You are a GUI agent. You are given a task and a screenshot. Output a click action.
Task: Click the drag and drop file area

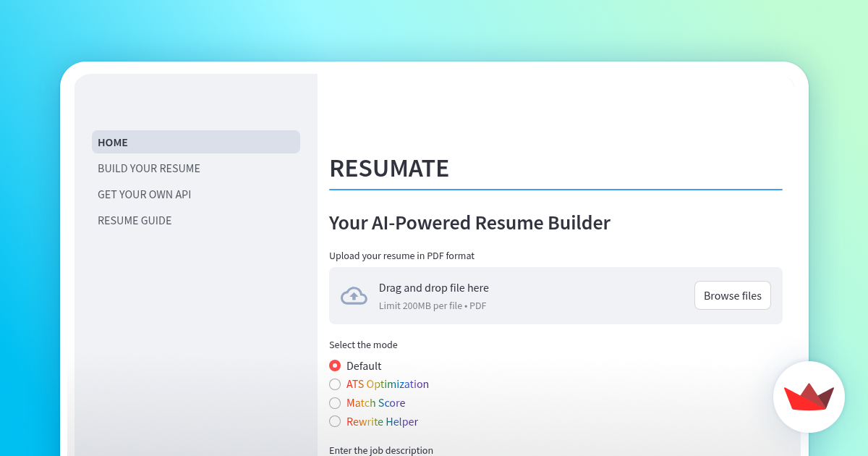coord(556,295)
